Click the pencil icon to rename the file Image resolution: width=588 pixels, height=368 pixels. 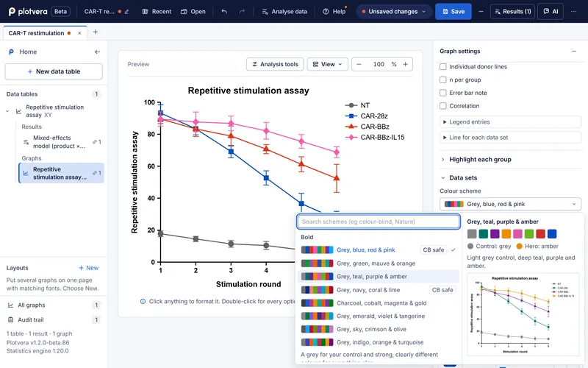click(126, 12)
